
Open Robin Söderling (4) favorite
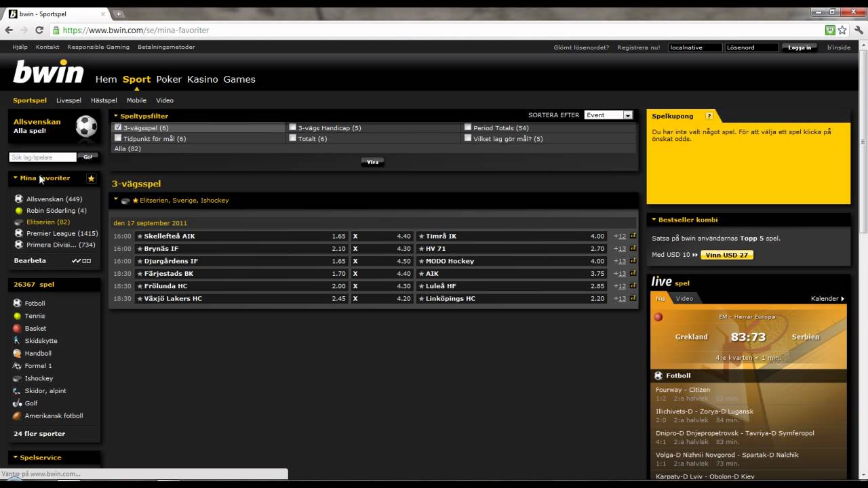click(56, 211)
